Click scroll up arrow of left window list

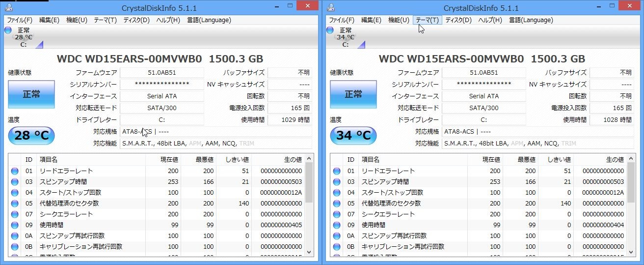click(x=309, y=158)
